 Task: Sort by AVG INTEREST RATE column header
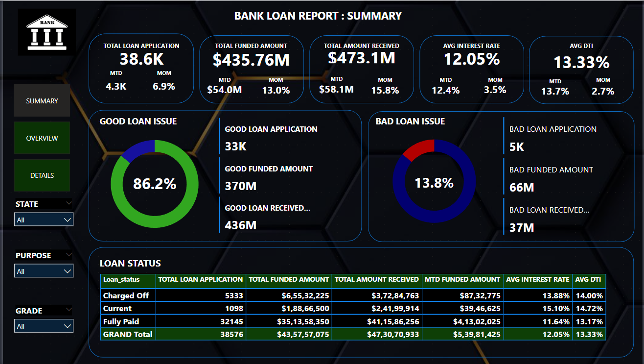[537, 280]
